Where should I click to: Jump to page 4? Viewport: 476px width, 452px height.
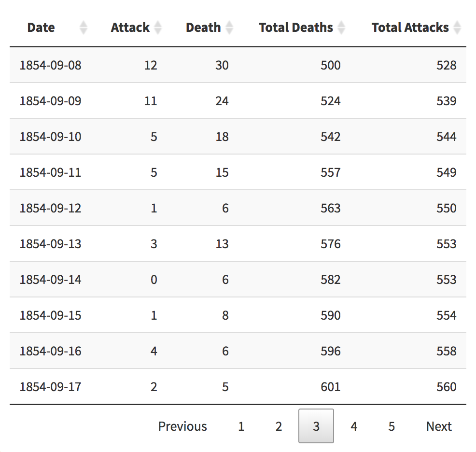[x=354, y=426]
